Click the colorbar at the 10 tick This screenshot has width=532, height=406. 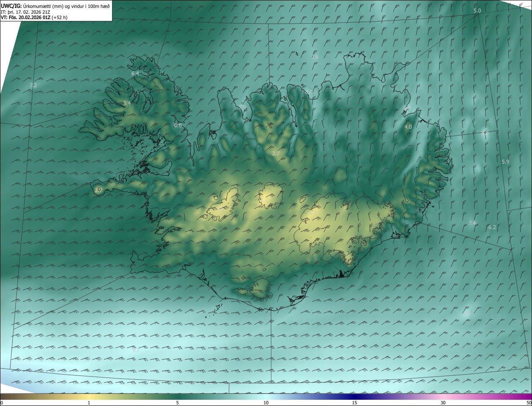point(266,397)
